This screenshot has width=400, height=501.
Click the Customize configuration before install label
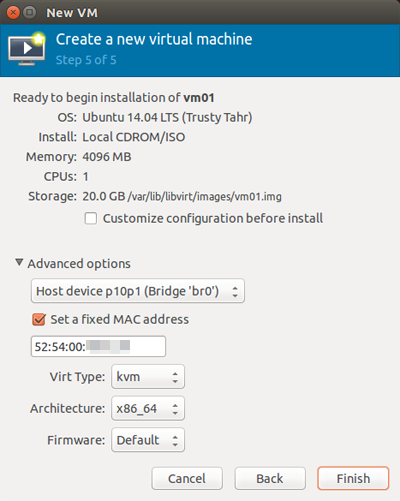coord(213,219)
